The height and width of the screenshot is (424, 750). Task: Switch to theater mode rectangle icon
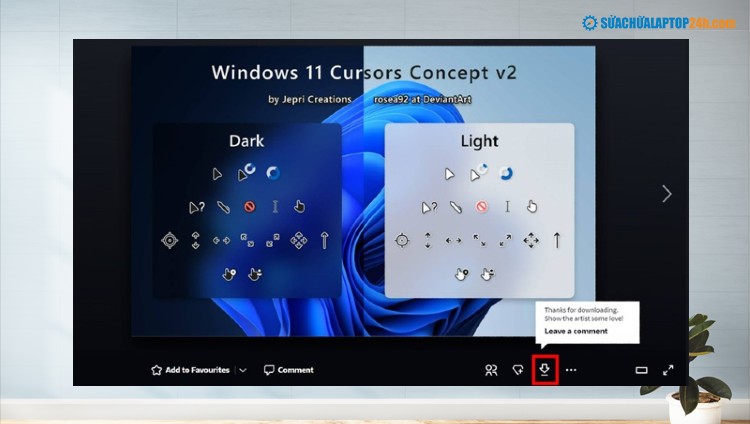point(641,370)
